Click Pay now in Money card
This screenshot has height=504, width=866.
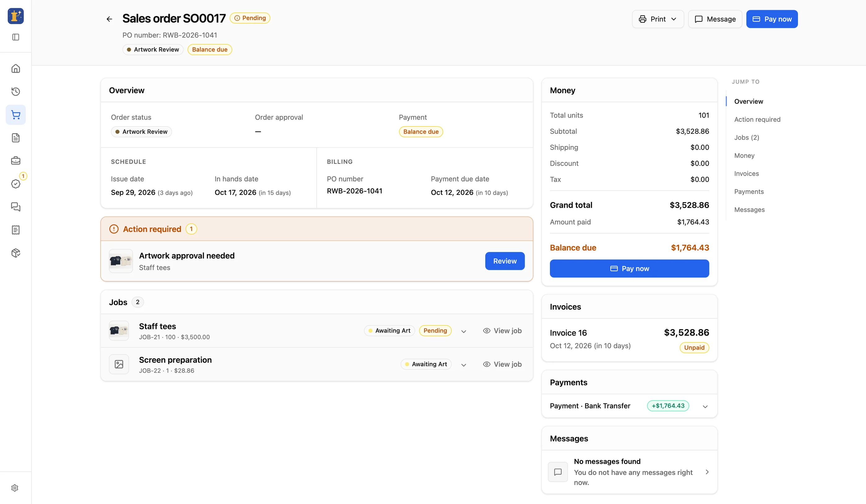tap(629, 268)
